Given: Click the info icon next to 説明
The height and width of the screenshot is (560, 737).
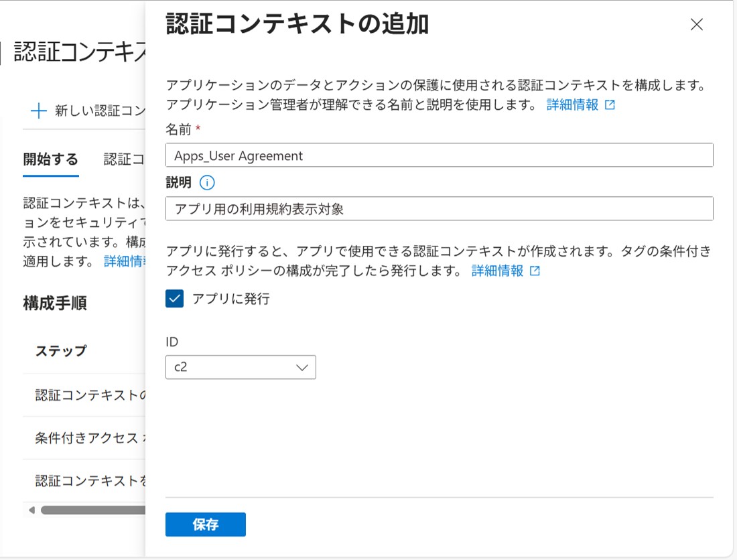Looking at the screenshot, I should click(207, 183).
